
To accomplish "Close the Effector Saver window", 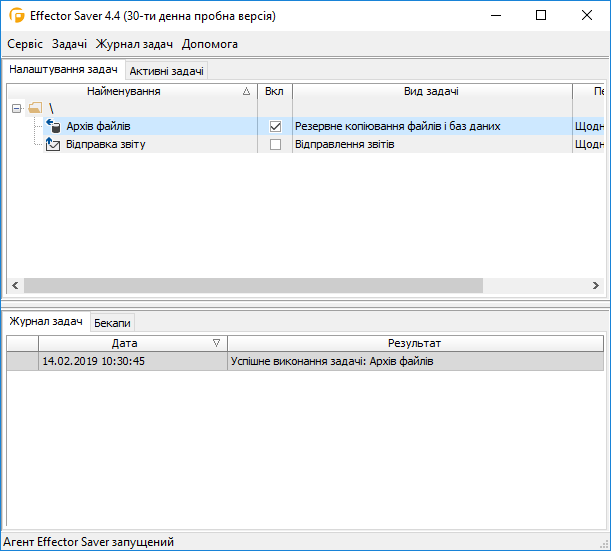I will tap(587, 16).
